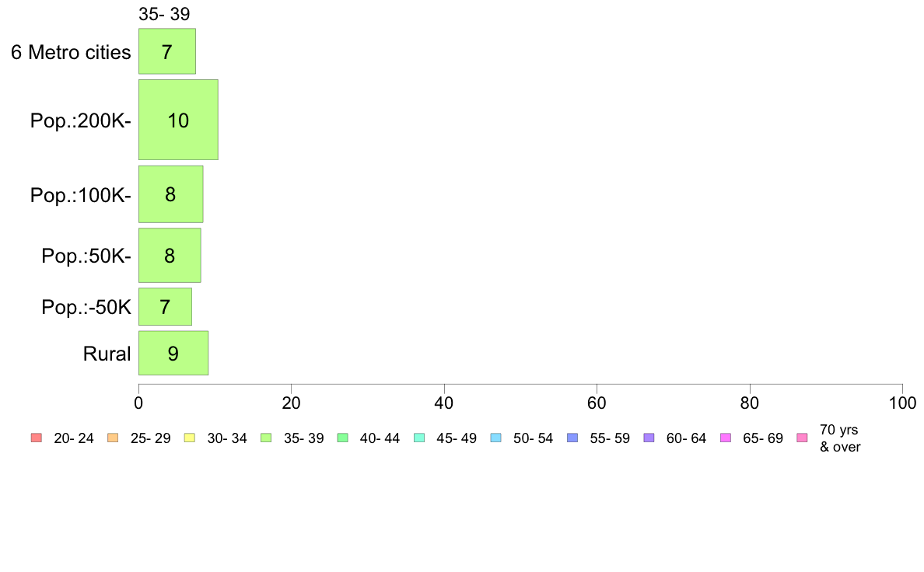The width and height of the screenshot is (924, 572).
Task: Click the 100 axis tick label
Action: click(902, 403)
